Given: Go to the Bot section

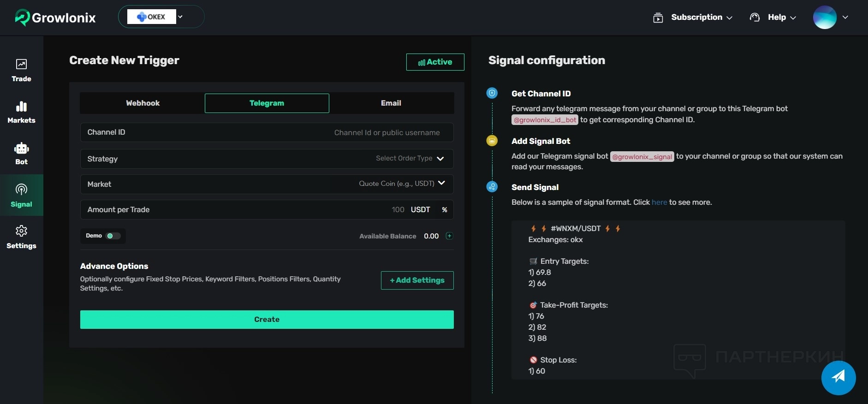Looking at the screenshot, I should coord(21,153).
